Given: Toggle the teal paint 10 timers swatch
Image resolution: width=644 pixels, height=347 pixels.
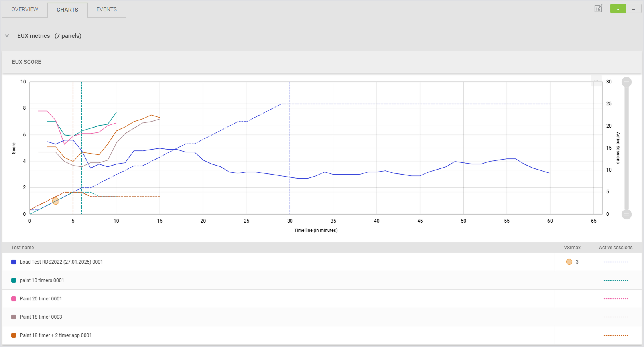Looking at the screenshot, I should point(14,280).
